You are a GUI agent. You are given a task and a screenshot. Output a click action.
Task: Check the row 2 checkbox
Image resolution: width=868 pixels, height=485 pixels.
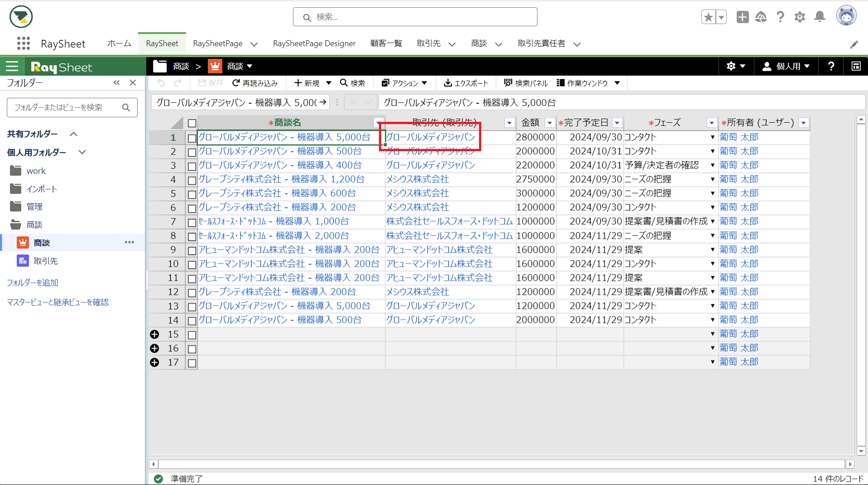tap(192, 152)
